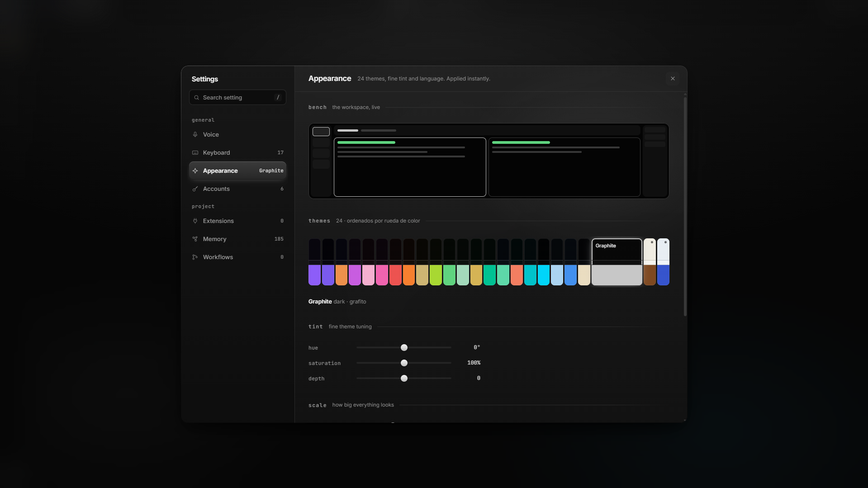Click the 'fine theme tuning' caption
Viewport: 868px width, 488px height.
[x=350, y=327]
